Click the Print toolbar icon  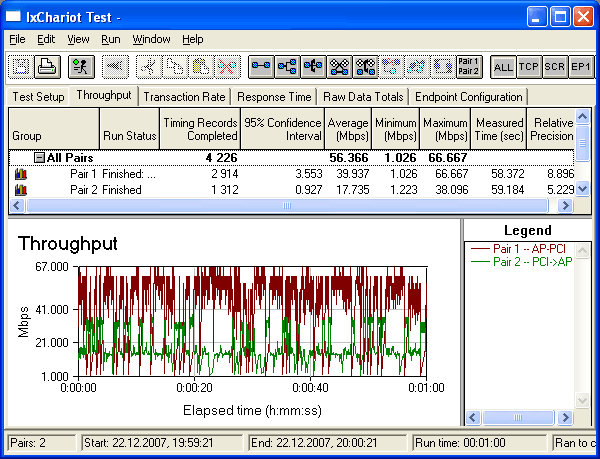click(47, 67)
